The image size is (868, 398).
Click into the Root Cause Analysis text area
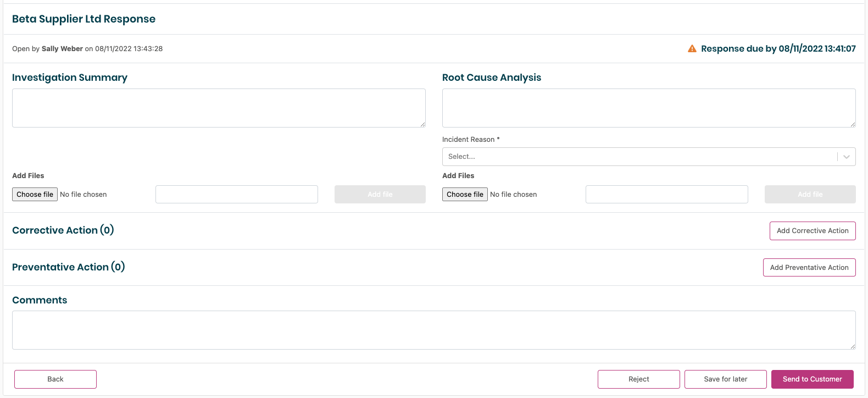(648, 108)
